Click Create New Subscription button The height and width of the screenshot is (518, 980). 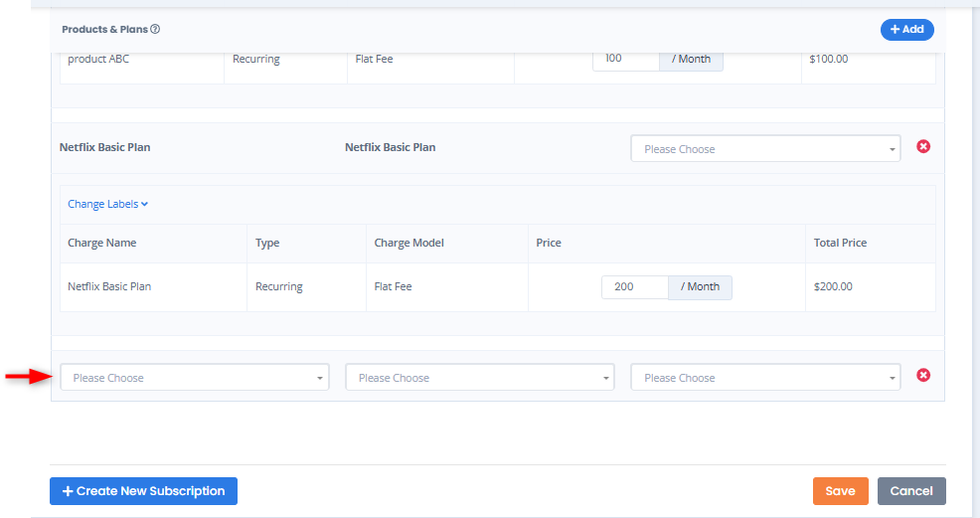click(x=144, y=491)
